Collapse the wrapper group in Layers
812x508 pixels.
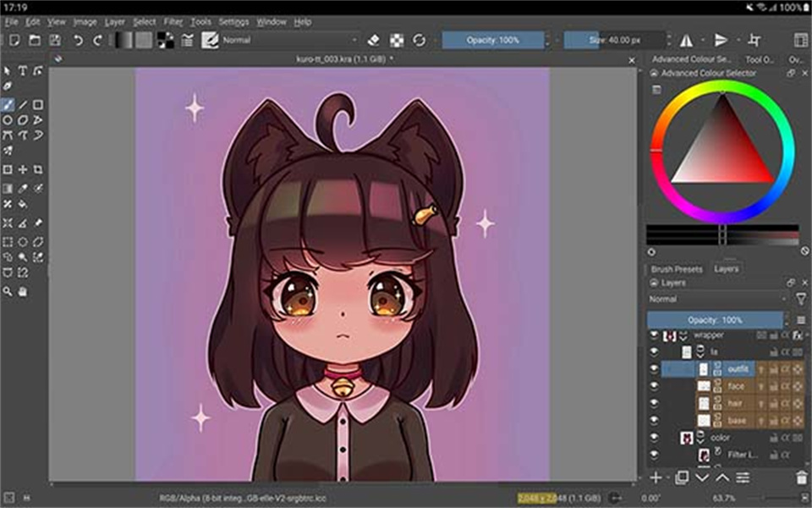tap(682, 335)
